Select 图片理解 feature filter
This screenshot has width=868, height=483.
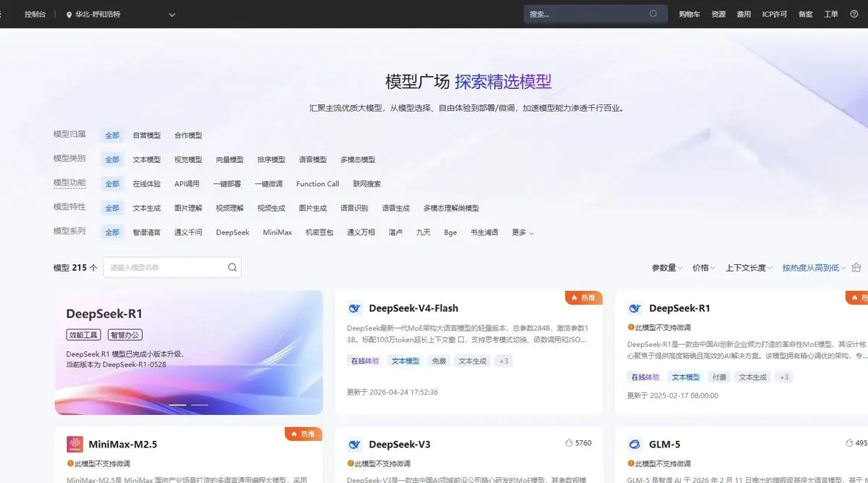(x=188, y=209)
